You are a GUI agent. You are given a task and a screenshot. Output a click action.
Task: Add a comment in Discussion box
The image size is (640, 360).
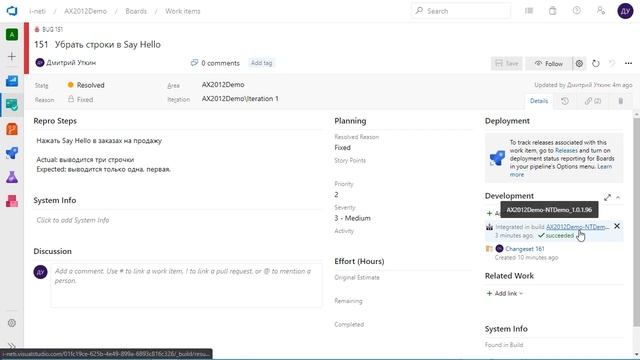coord(186,285)
